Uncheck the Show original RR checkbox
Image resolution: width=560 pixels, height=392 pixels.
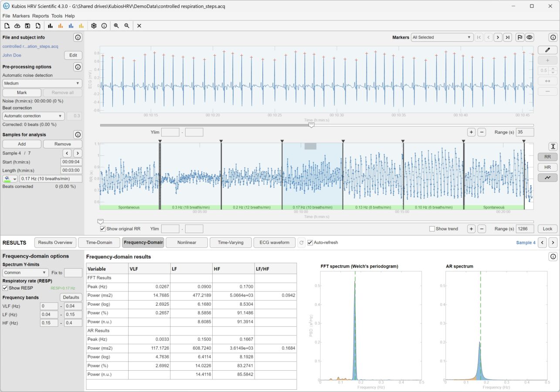tap(103, 229)
